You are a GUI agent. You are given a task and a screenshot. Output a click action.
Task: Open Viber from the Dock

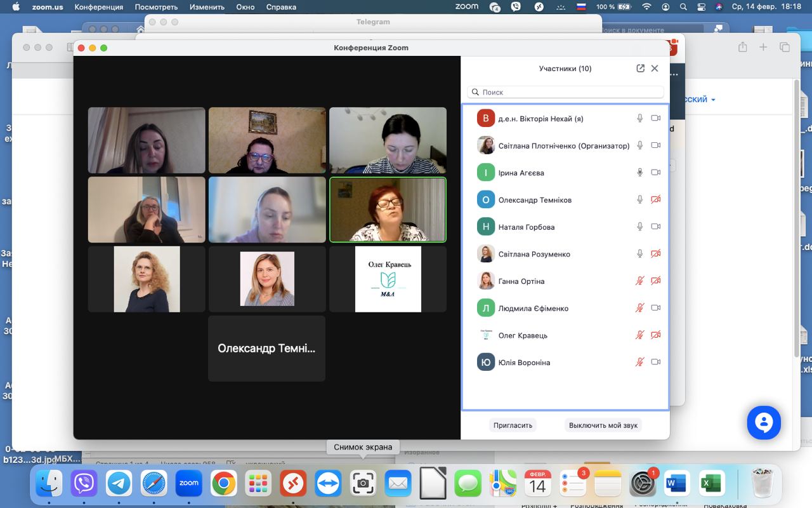pos(84,484)
